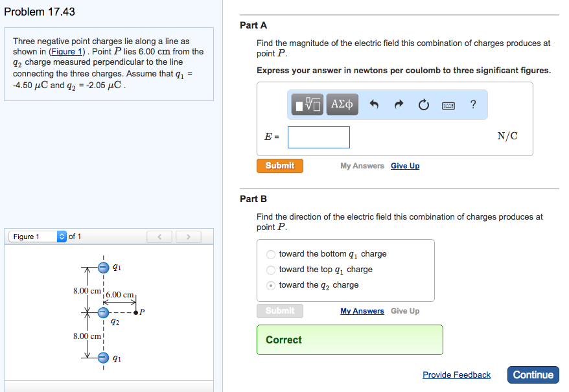Select toward the bottom q1 charge option
Image resolution: width=569 pixels, height=392 pixels.
tap(270, 255)
